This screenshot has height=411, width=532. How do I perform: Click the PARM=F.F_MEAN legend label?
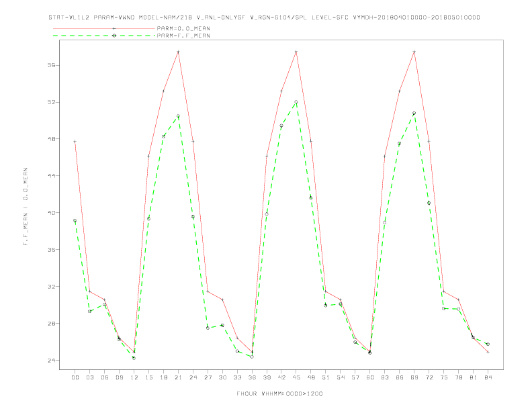pos(183,36)
